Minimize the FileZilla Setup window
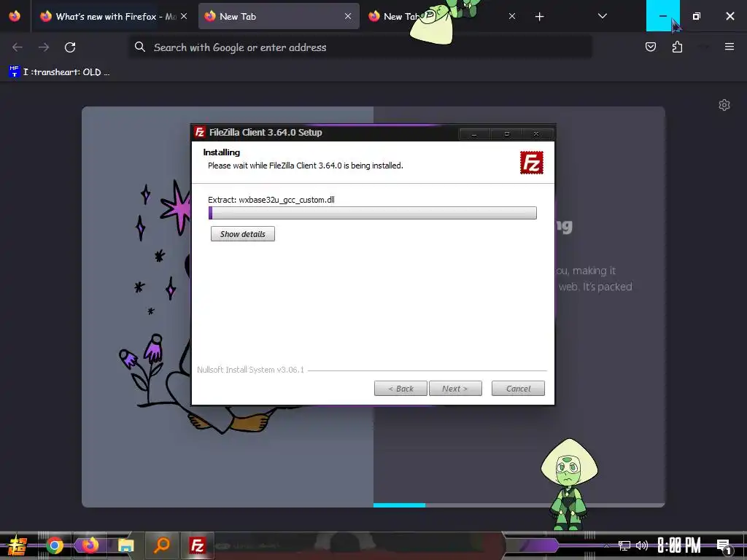Screen dimensions: 747x560 [x=474, y=134]
